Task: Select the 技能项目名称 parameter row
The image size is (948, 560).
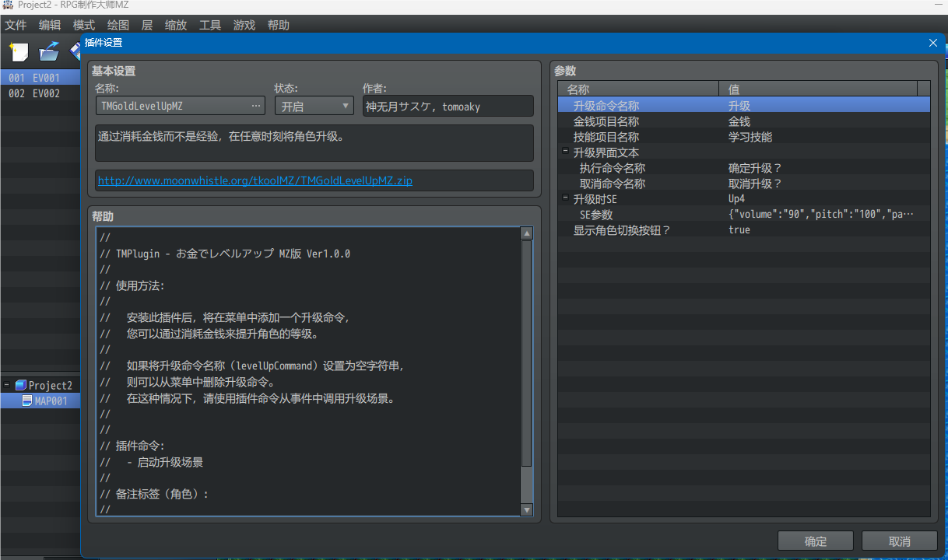Action: [744, 137]
